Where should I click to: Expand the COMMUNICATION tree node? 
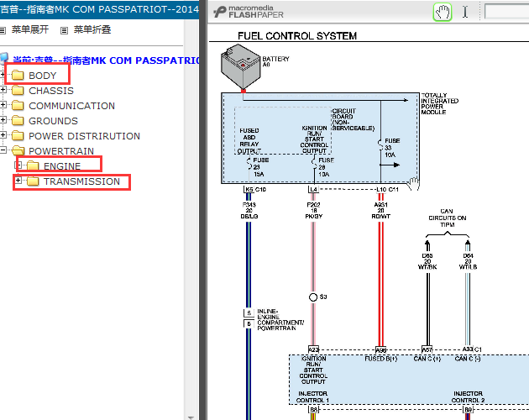[3, 105]
